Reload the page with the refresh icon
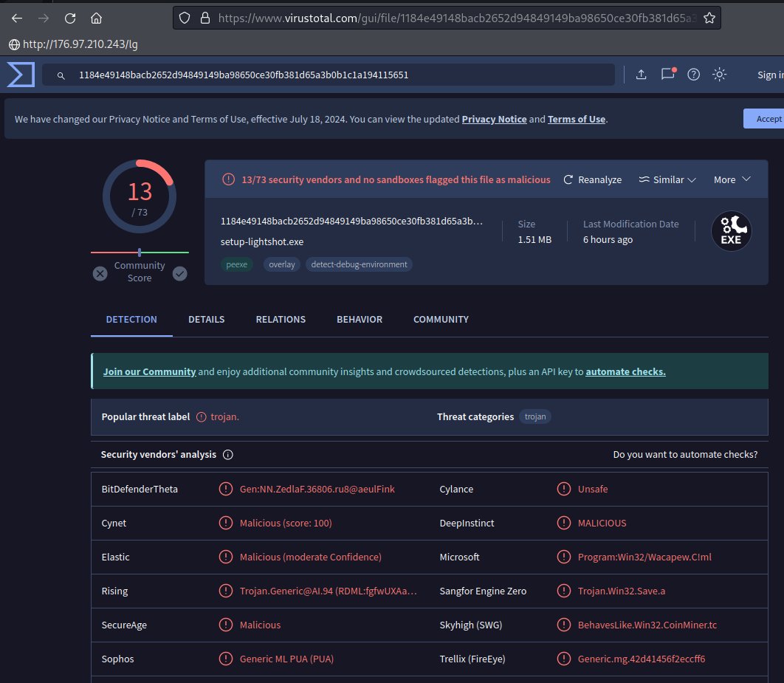 (x=70, y=18)
